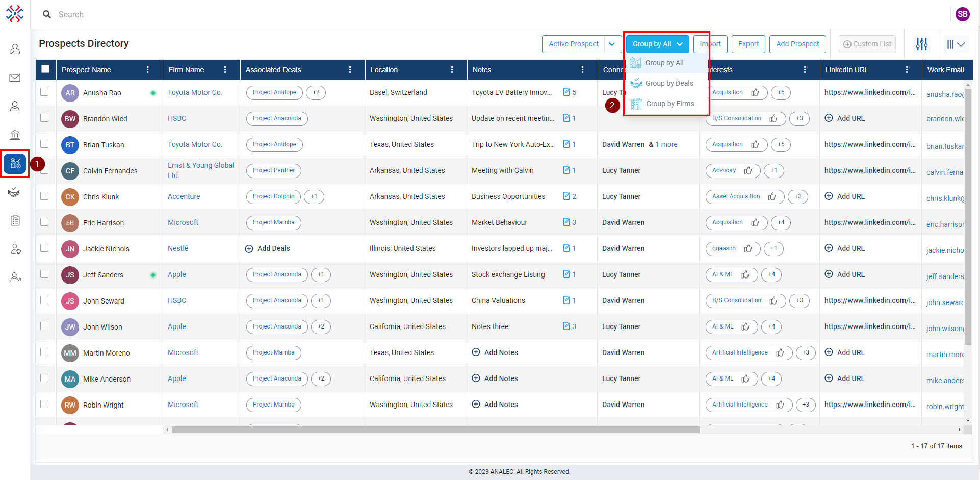The image size is (980, 480).
Task: Click the plus icon for Jackie Nichols Add Deals
Action: pyautogui.click(x=249, y=249)
